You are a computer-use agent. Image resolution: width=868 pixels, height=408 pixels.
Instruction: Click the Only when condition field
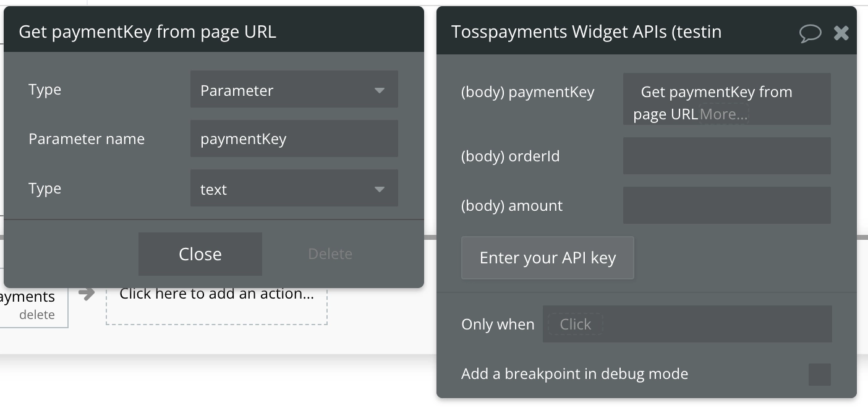click(x=687, y=325)
